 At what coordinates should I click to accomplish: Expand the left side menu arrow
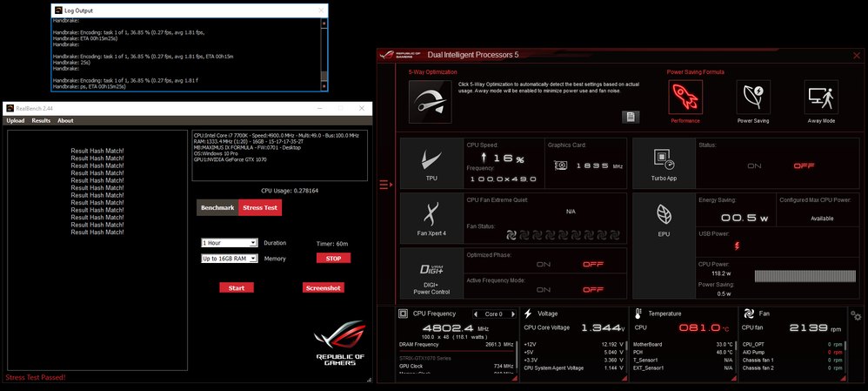tap(385, 185)
